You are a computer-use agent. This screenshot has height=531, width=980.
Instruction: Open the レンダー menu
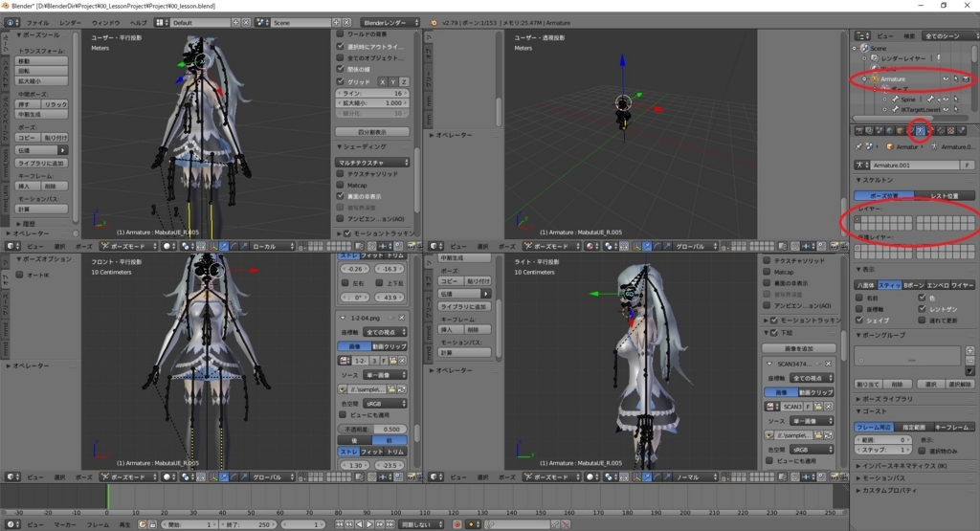[x=70, y=23]
